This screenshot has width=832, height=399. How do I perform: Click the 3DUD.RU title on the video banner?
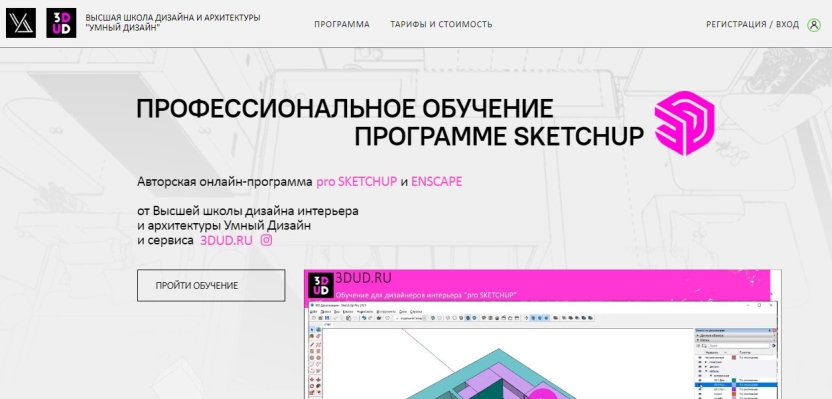[363, 278]
